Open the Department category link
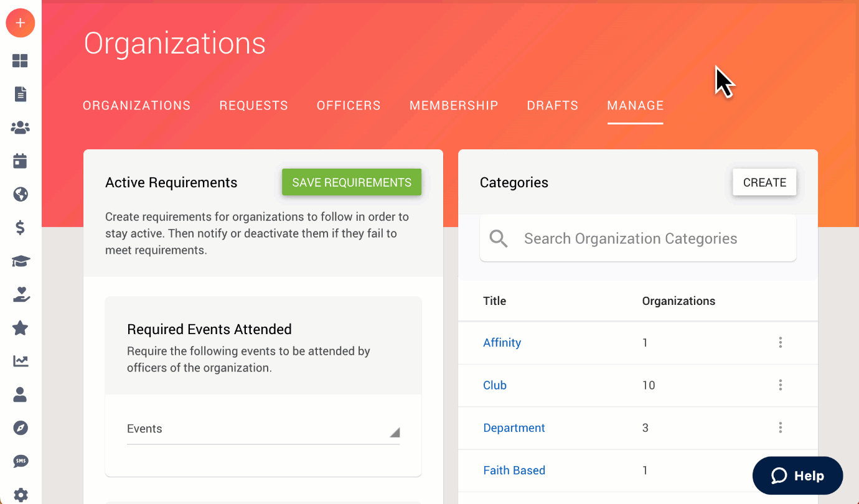 [514, 427]
